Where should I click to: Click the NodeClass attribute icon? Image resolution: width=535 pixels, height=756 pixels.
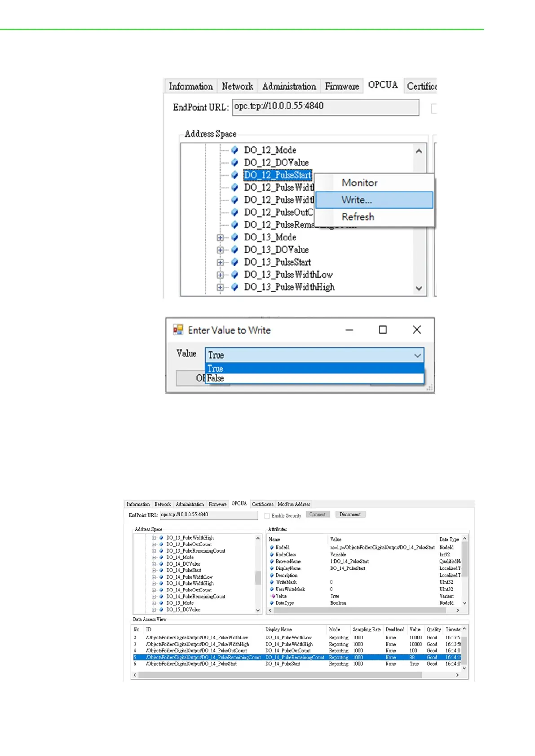click(271, 554)
